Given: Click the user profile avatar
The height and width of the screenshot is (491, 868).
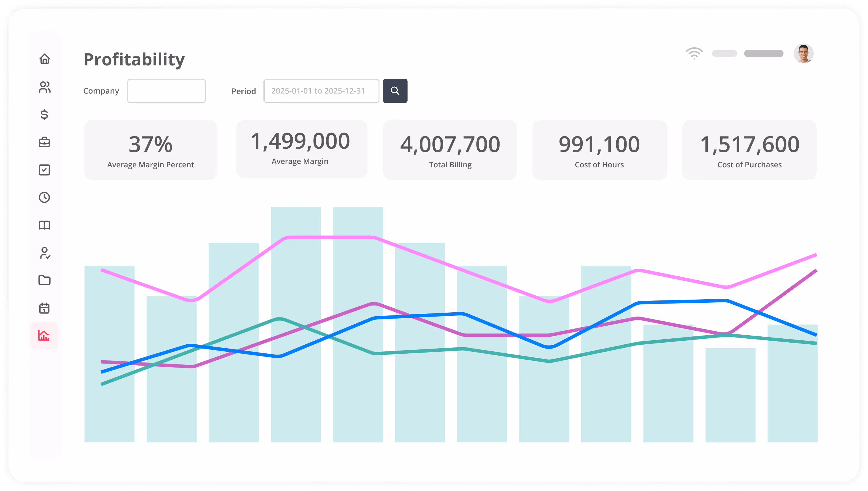Looking at the screenshot, I should (803, 54).
